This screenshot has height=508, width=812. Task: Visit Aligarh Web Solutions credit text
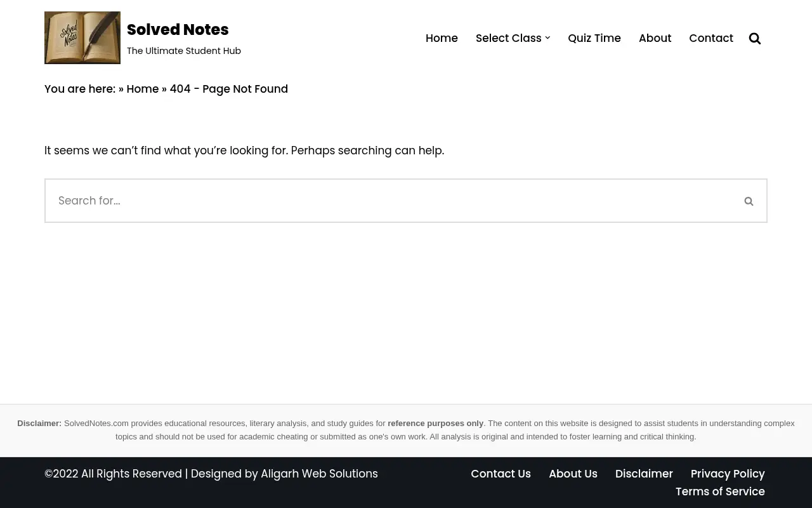(x=319, y=474)
